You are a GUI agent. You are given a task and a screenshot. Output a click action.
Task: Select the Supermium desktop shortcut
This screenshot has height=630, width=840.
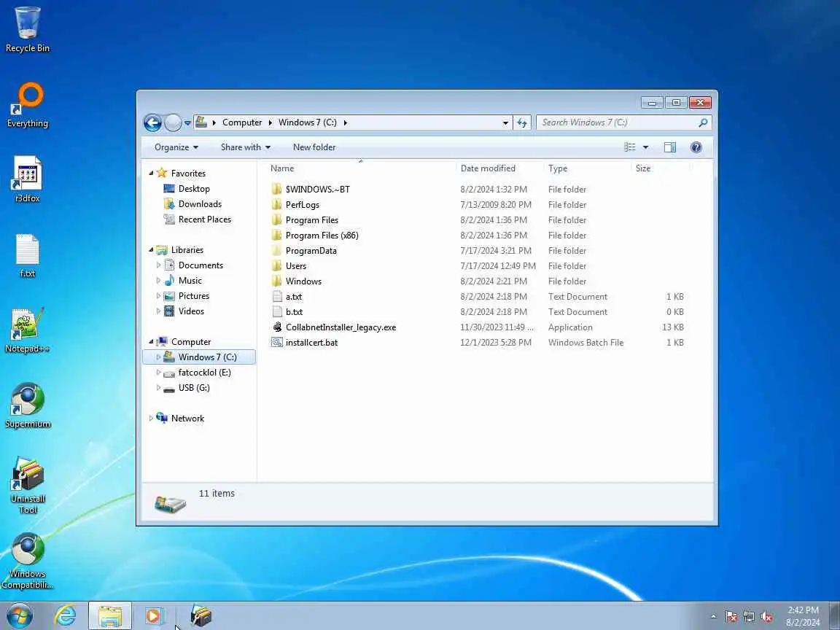click(x=28, y=405)
